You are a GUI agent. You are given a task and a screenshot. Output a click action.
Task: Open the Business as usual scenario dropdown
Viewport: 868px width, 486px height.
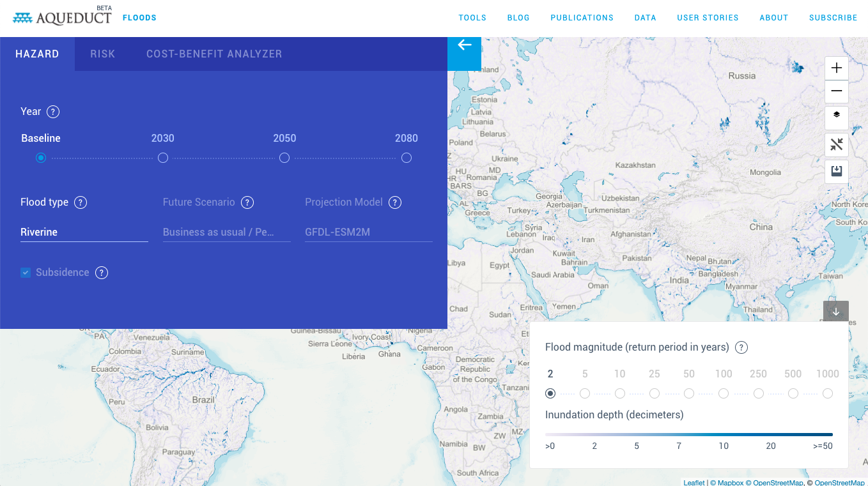[x=227, y=232]
